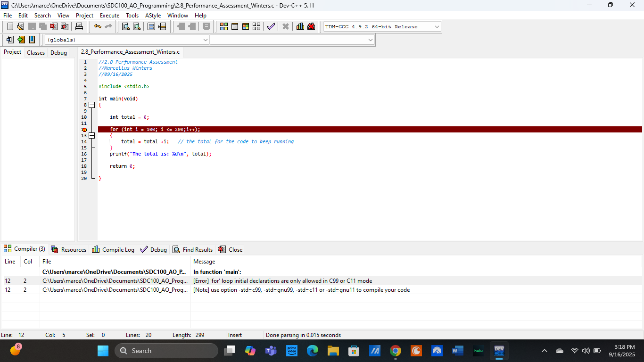Select the 2.8_Performance_Assessment_Winters.c editor tab
This screenshot has width=644, height=362.
(x=130, y=52)
